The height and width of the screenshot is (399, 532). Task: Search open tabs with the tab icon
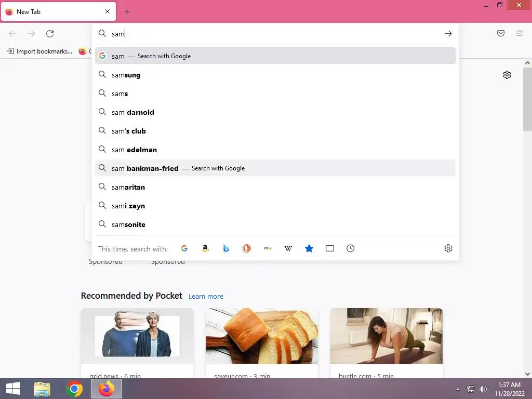tap(330, 248)
